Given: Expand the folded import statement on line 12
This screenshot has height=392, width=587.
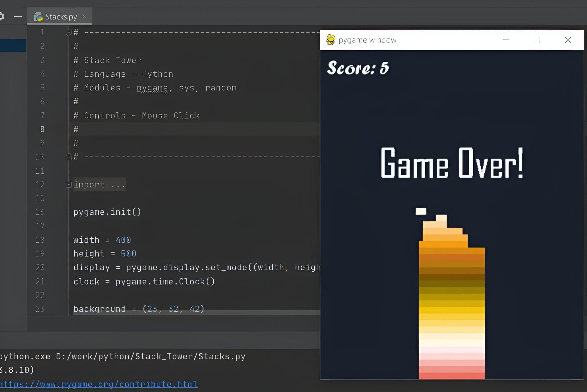Looking at the screenshot, I should click(69, 184).
